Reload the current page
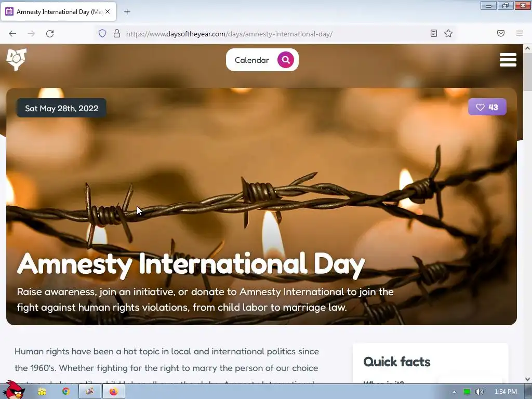Viewport: 532px width, 399px height. tap(50, 33)
